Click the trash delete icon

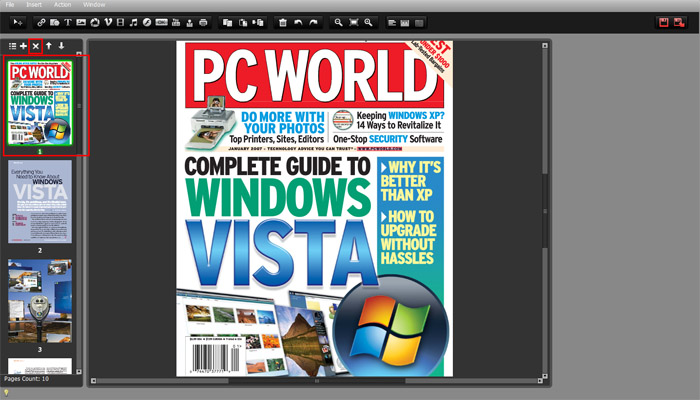tap(283, 22)
